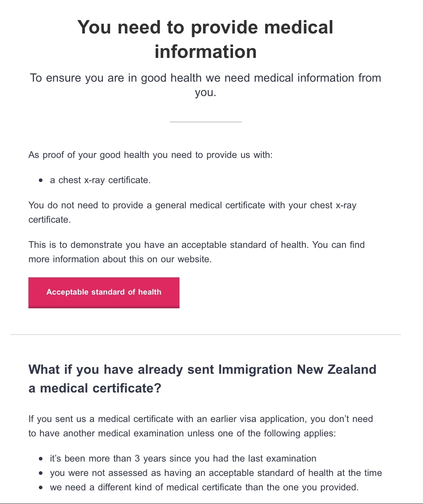Click the "You need to provide medical information" heading
Viewport: 423px width, 504px height.
[205, 39]
